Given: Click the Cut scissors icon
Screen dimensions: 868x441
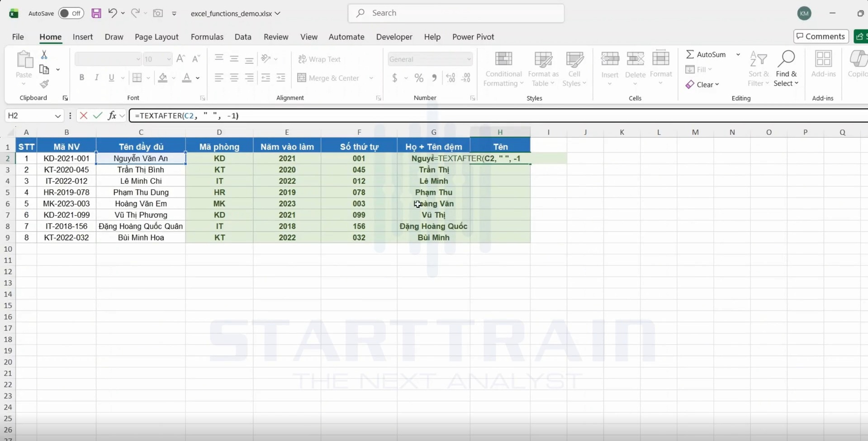Looking at the screenshot, I should point(44,55).
